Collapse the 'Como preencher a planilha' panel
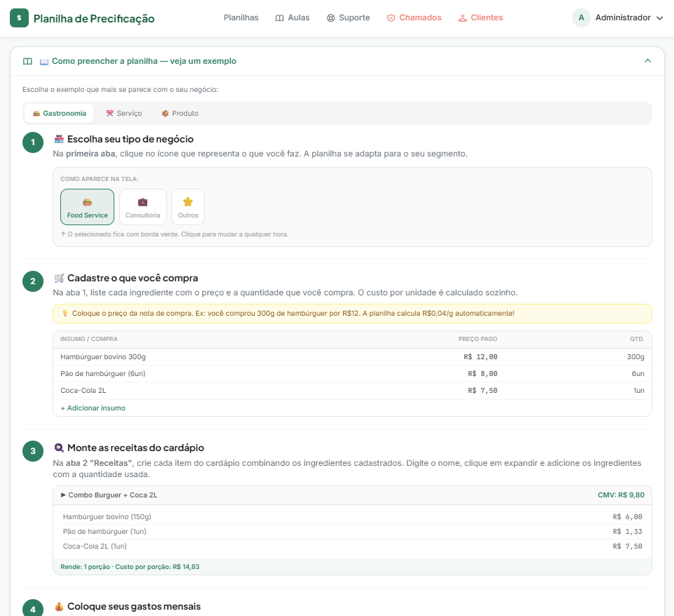The width and height of the screenshot is (674, 616). (648, 61)
